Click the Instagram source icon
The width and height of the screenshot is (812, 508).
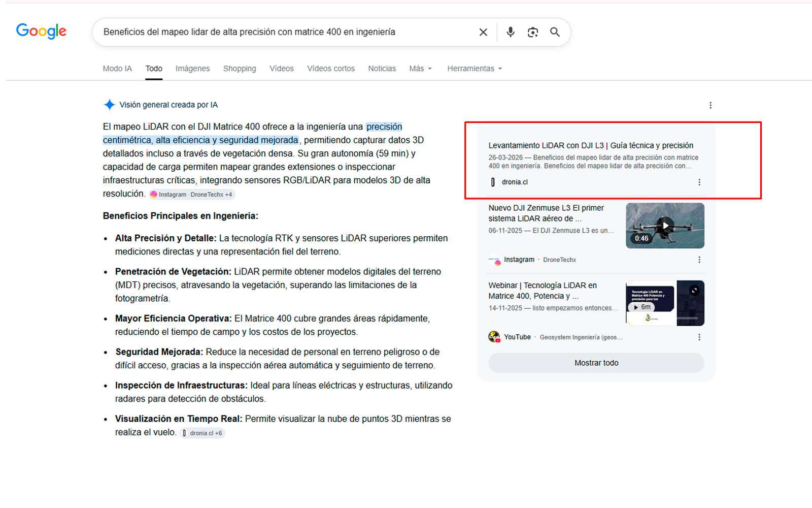pos(494,260)
